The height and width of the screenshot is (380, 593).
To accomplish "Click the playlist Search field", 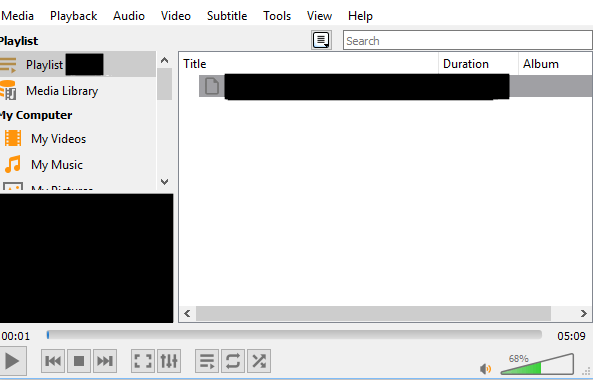I will [x=468, y=40].
